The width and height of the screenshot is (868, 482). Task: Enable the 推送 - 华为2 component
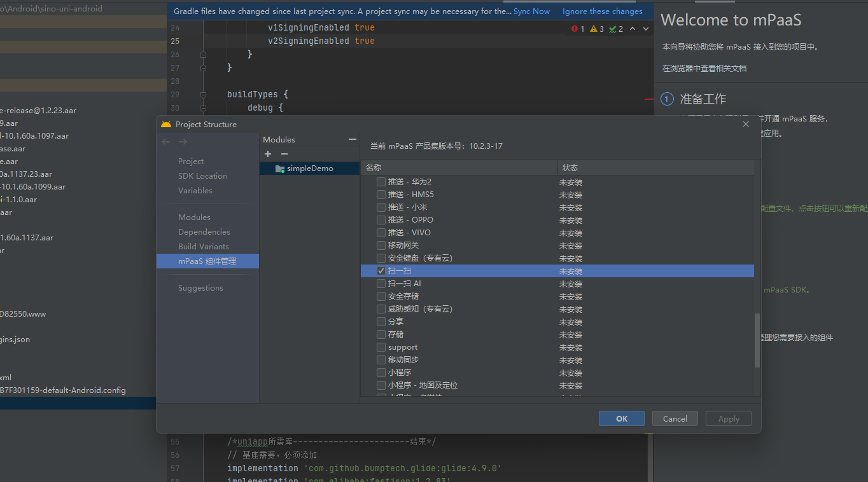(x=381, y=182)
